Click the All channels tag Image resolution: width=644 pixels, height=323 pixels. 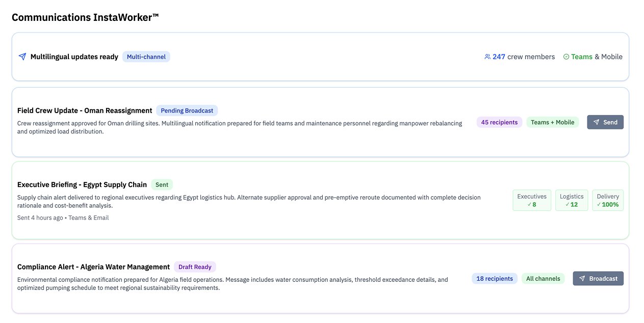coord(543,279)
